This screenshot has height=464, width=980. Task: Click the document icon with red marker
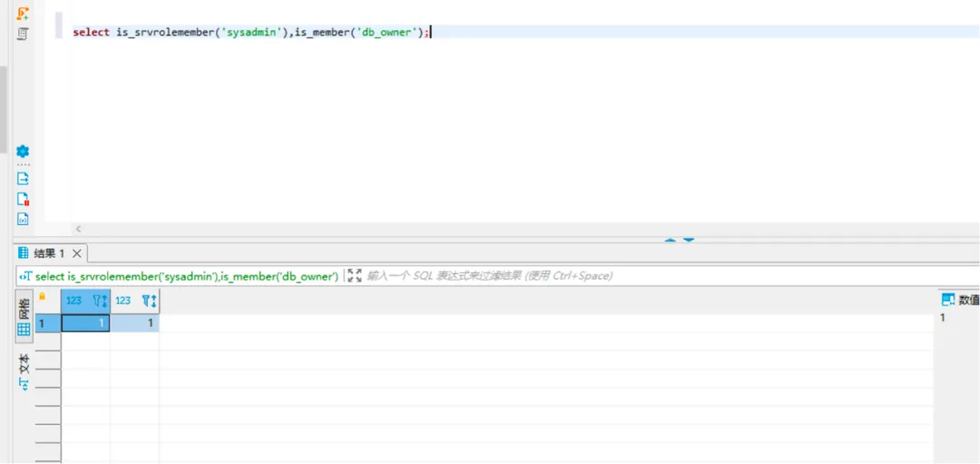(23, 199)
